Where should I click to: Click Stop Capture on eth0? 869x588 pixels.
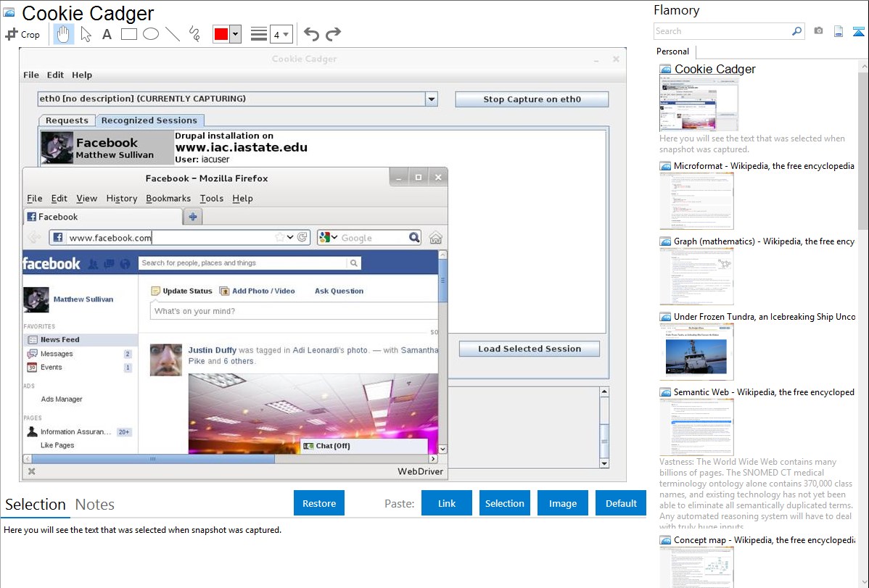pos(532,99)
